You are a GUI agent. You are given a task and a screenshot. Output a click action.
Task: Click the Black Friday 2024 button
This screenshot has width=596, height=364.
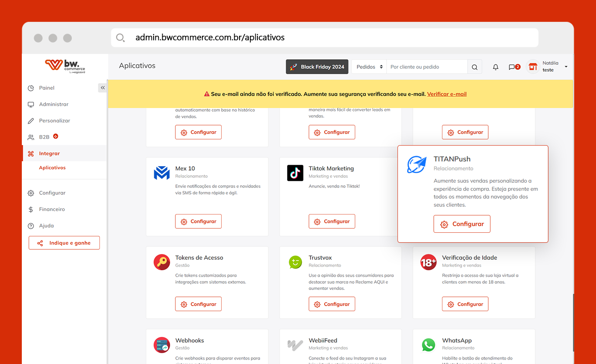[x=317, y=67]
